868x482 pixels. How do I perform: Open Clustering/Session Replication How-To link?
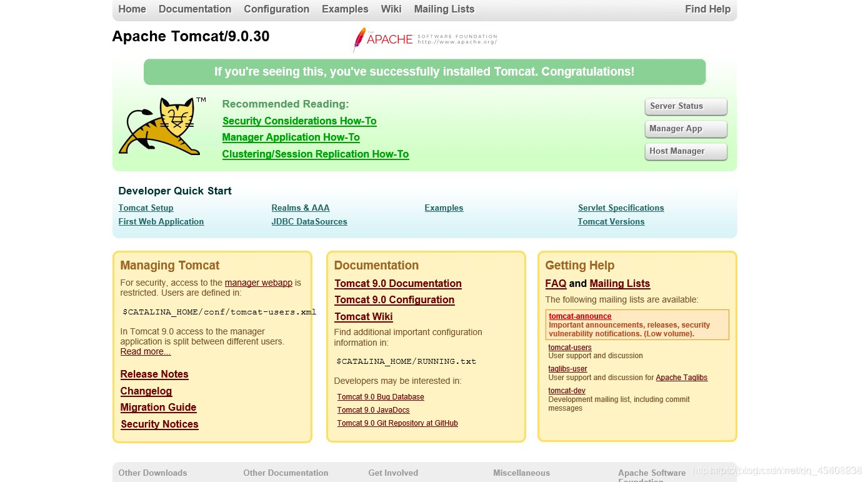pyautogui.click(x=316, y=154)
